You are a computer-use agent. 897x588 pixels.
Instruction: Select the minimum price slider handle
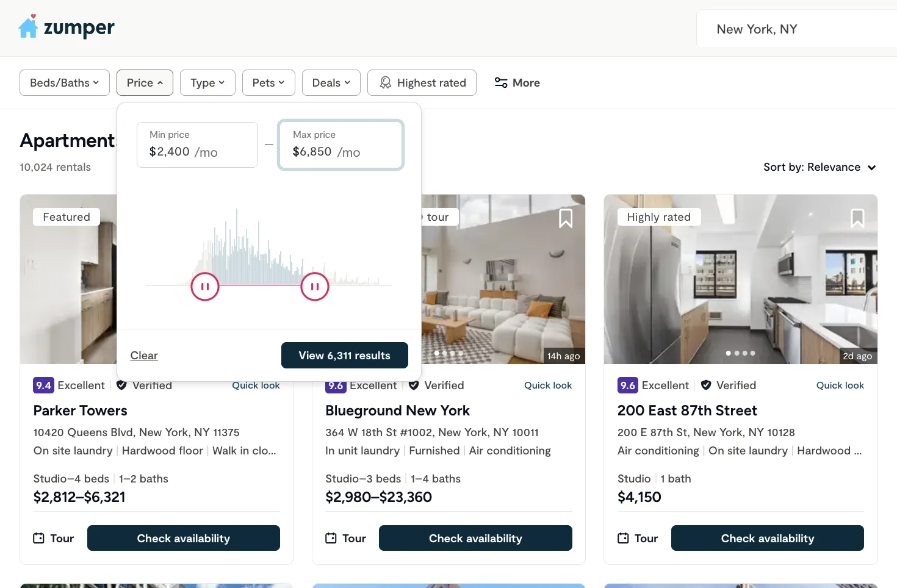point(205,287)
